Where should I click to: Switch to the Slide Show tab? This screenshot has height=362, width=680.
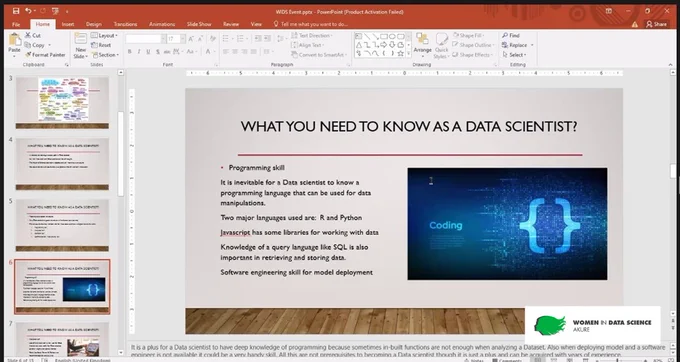(199, 24)
